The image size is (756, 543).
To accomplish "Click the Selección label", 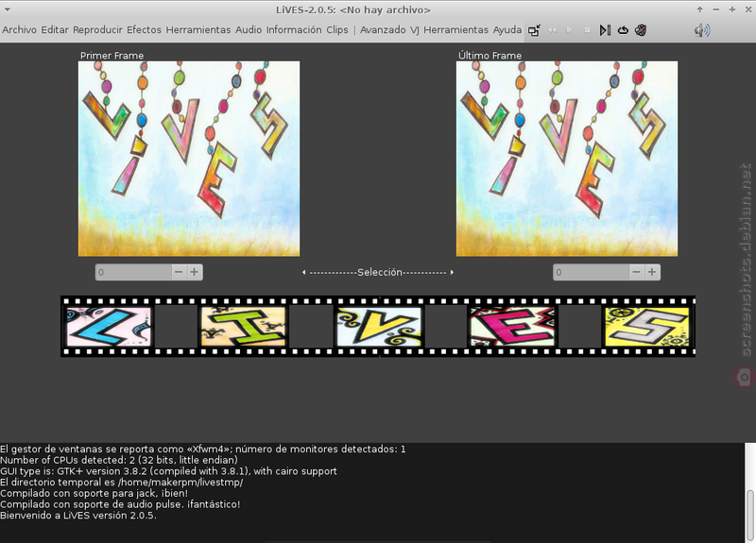I will [x=380, y=272].
